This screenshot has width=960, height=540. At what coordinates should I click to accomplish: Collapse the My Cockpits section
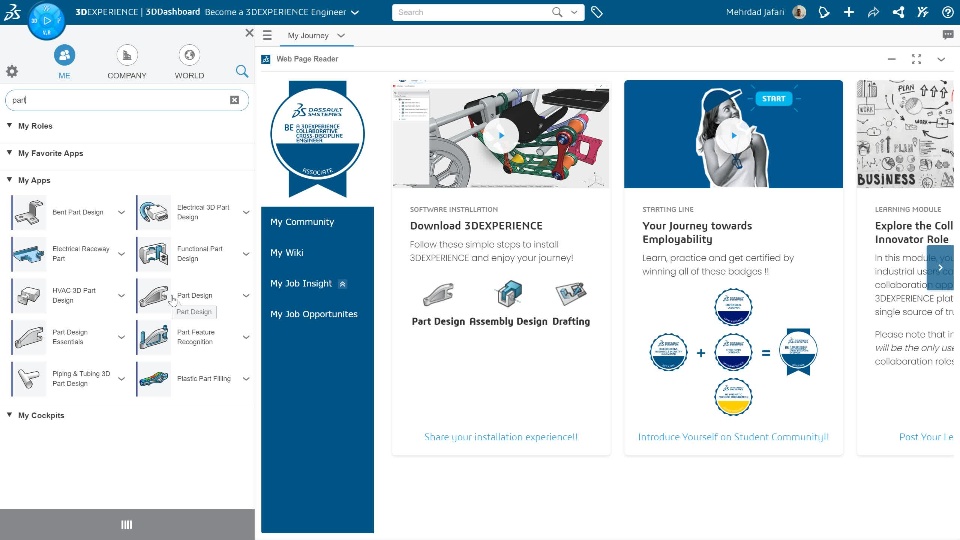tap(9, 414)
